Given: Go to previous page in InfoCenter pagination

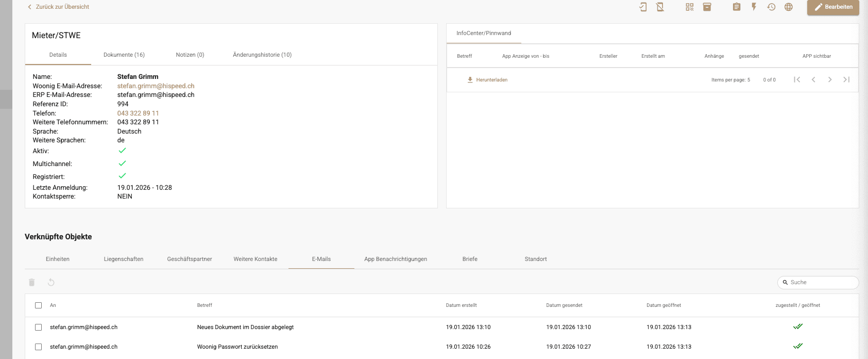Looking at the screenshot, I should [813, 79].
